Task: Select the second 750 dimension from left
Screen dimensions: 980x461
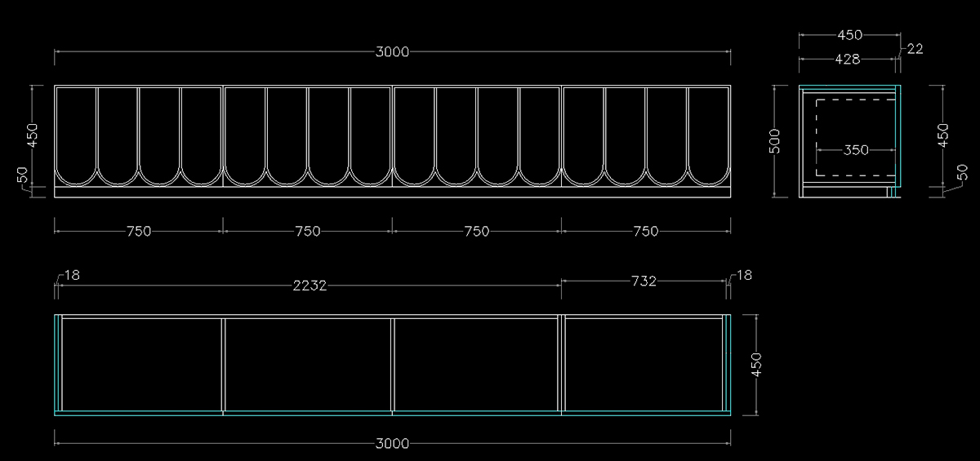Action: click(x=308, y=232)
